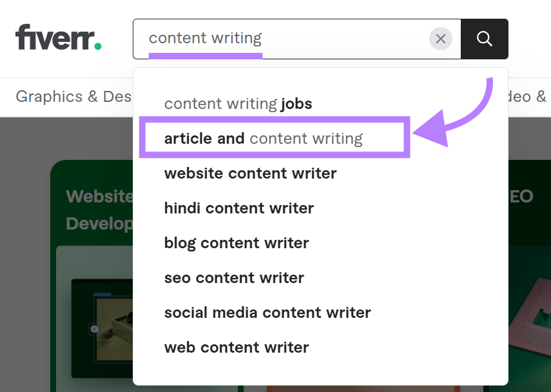Image resolution: width=551 pixels, height=392 pixels.
Task: Choose the website content writer suggestion
Action: point(250,173)
